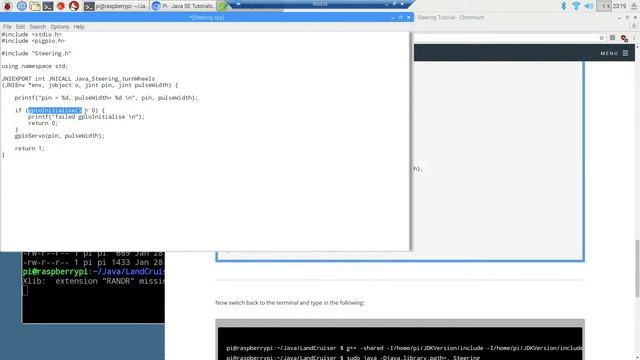
Task: Minimize the Steering.cpp editor window
Action: point(392,18)
